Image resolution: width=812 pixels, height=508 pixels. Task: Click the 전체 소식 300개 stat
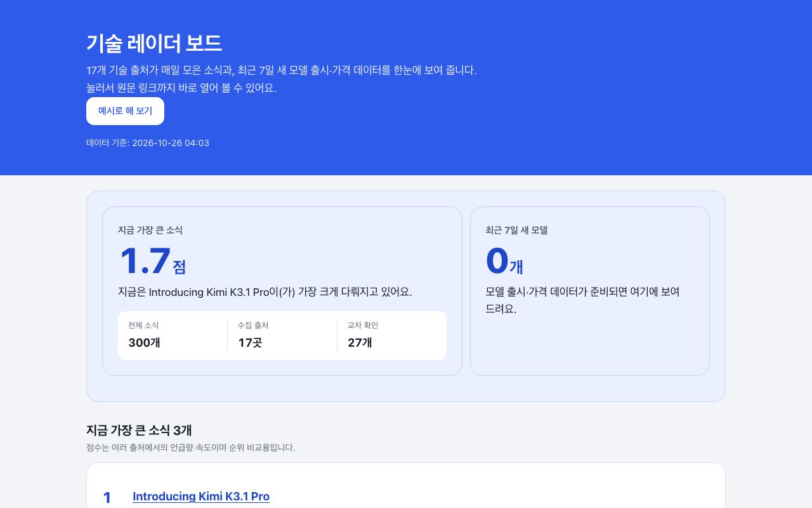pyautogui.click(x=173, y=335)
